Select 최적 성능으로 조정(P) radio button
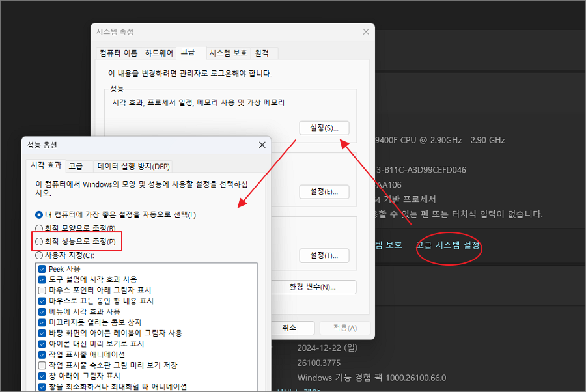 coord(39,242)
